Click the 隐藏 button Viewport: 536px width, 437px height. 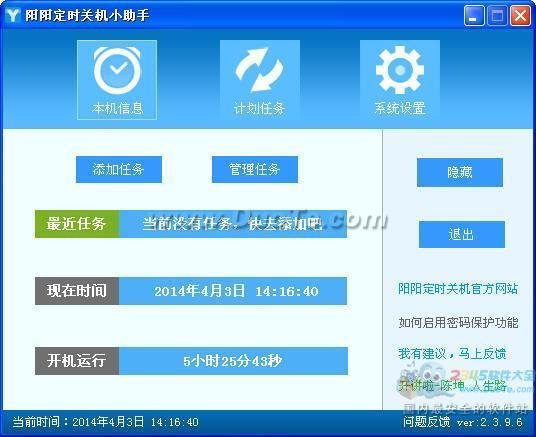coord(460,172)
